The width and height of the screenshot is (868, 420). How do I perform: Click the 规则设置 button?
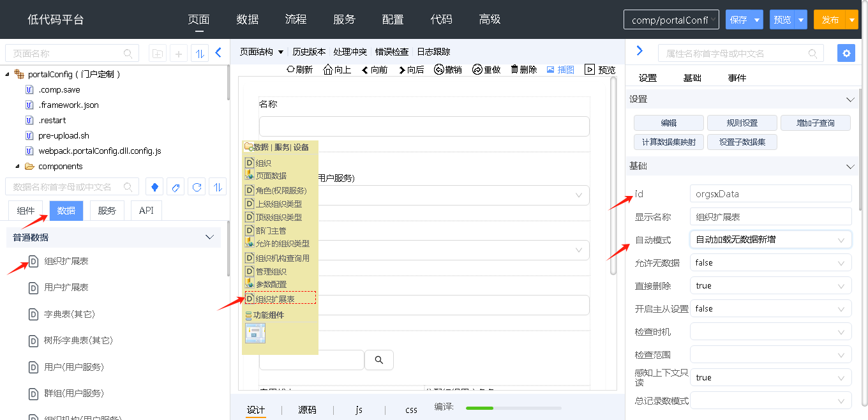tap(742, 123)
